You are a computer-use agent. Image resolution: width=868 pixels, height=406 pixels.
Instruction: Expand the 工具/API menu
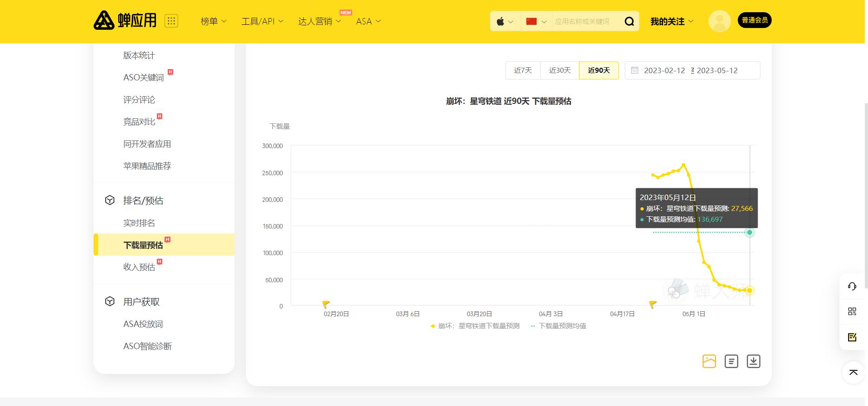pyautogui.click(x=263, y=21)
